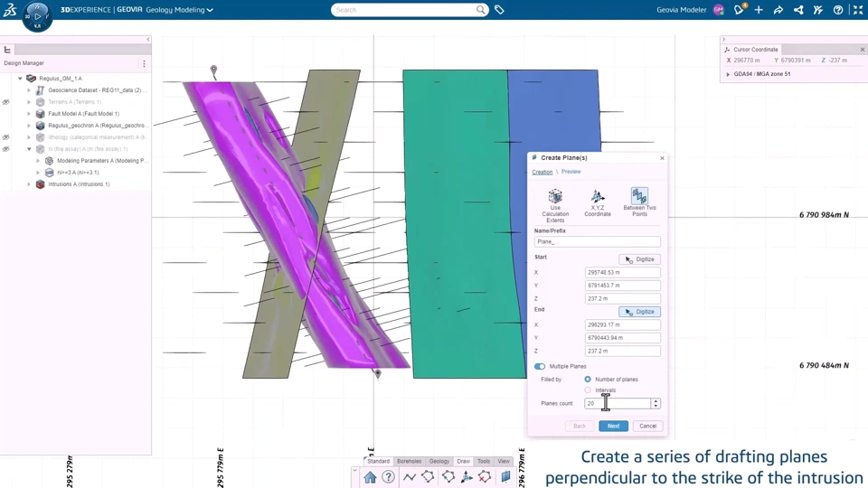
Task: Click the search magnifier icon
Action: tap(481, 10)
